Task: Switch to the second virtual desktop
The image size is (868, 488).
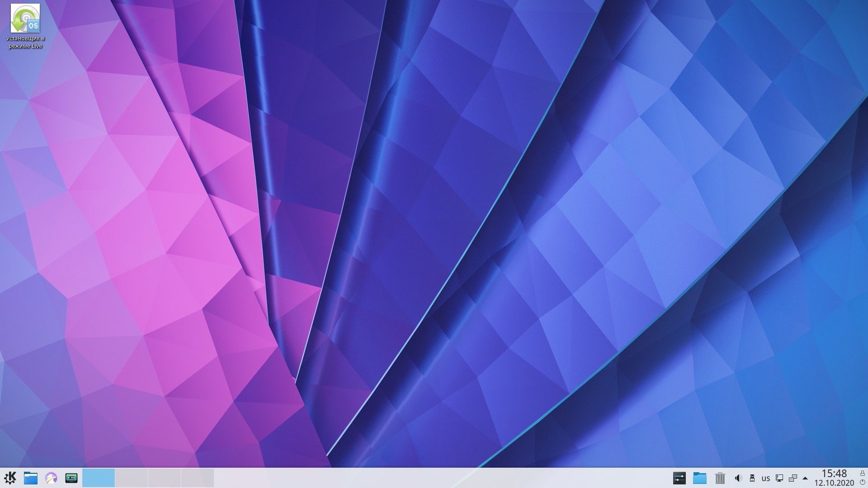Action: tap(132, 478)
